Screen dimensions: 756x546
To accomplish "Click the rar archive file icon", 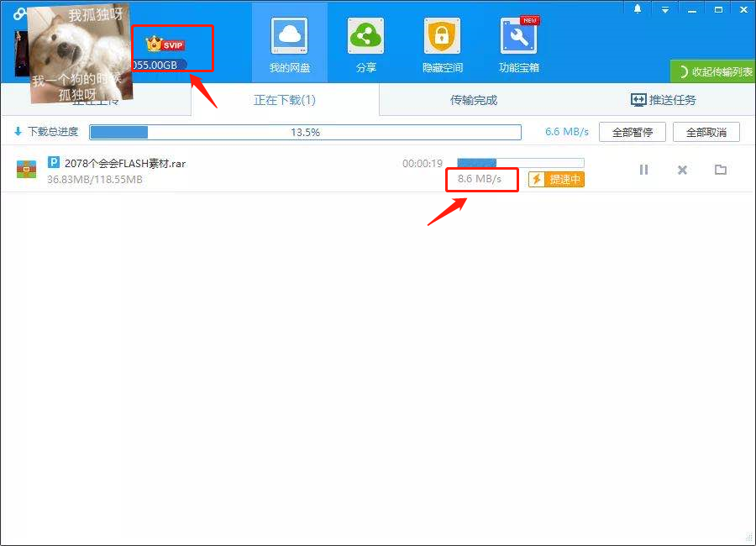I will [26, 170].
